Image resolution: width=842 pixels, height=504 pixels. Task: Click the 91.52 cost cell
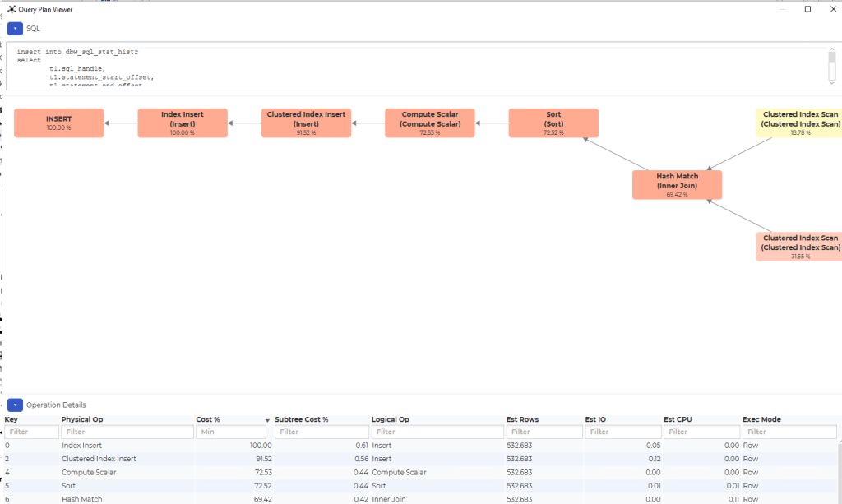click(264, 459)
